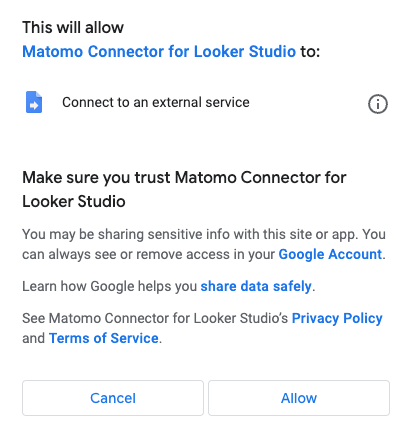The width and height of the screenshot is (417, 439).
Task: Click the Cancel button
Action: click(113, 398)
